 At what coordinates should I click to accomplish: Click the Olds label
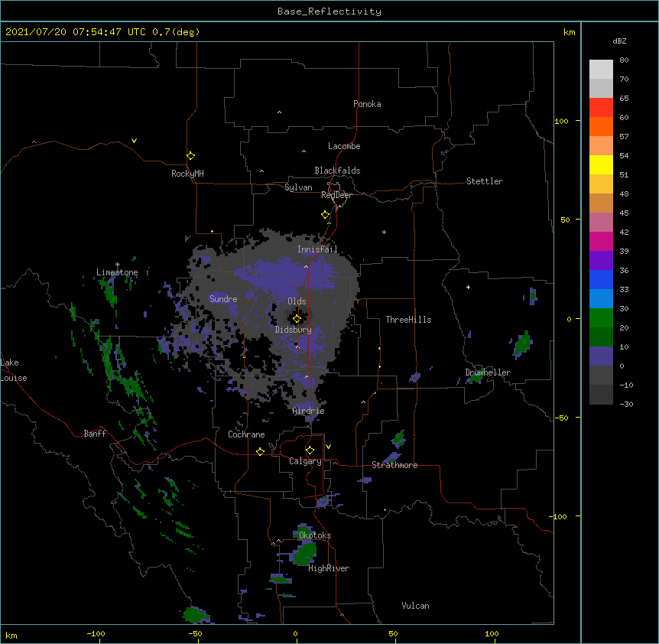297,301
